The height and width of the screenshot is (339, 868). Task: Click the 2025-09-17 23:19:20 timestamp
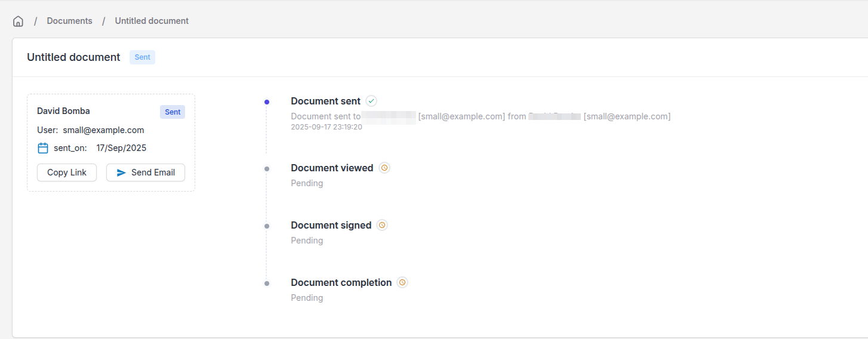(327, 127)
